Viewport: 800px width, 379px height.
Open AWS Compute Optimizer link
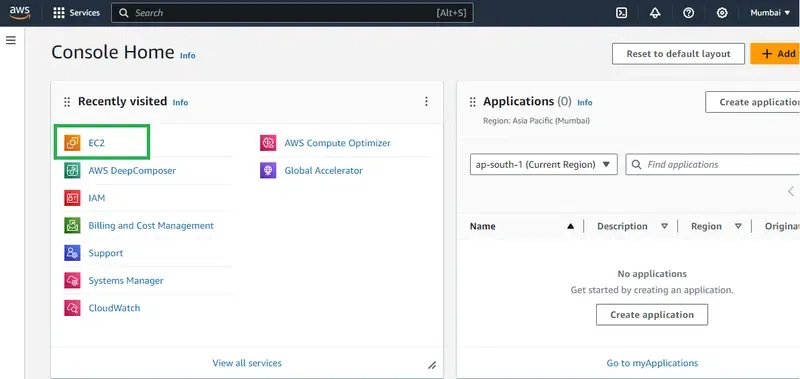click(337, 143)
